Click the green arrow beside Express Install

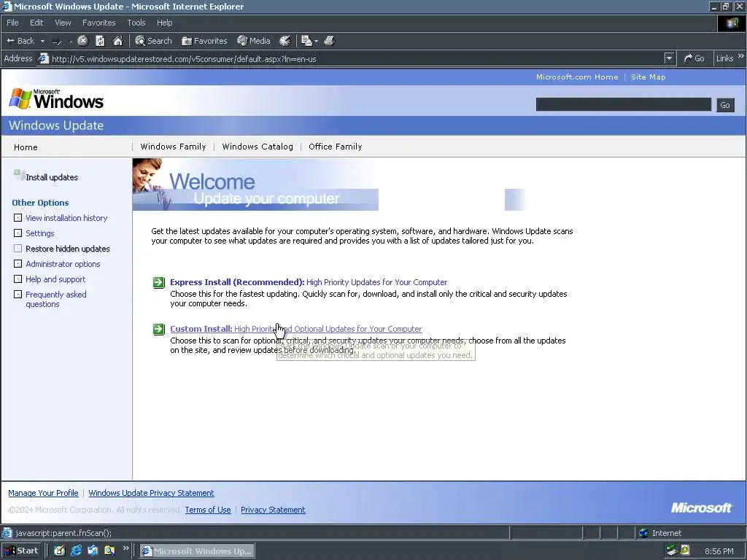pyautogui.click(x=158, y=282)
